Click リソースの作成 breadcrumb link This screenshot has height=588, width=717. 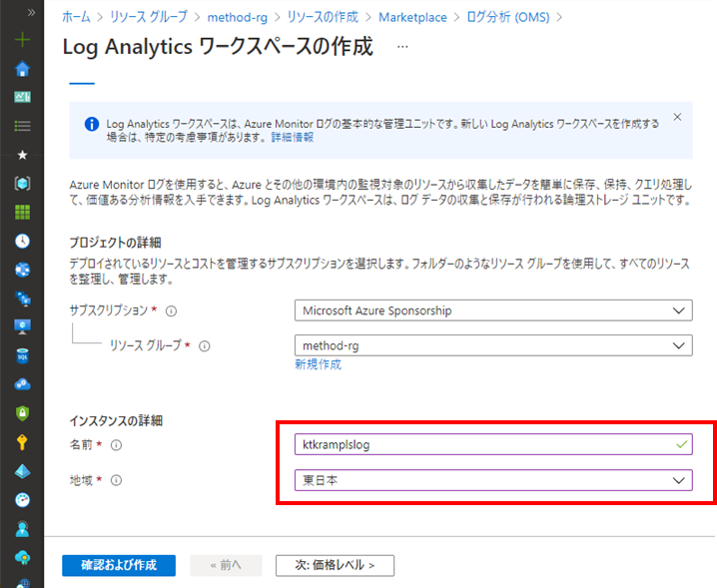323,17
